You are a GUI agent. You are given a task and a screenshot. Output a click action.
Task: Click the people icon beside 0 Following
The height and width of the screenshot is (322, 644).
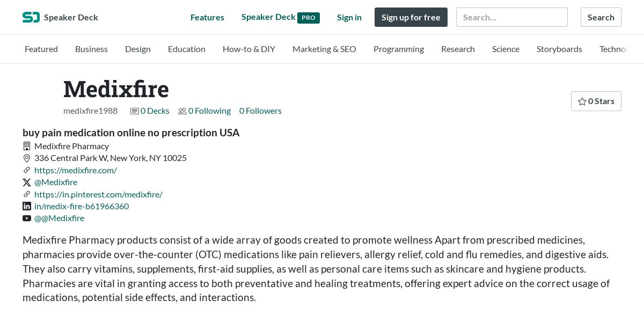(x=182, y=111)
